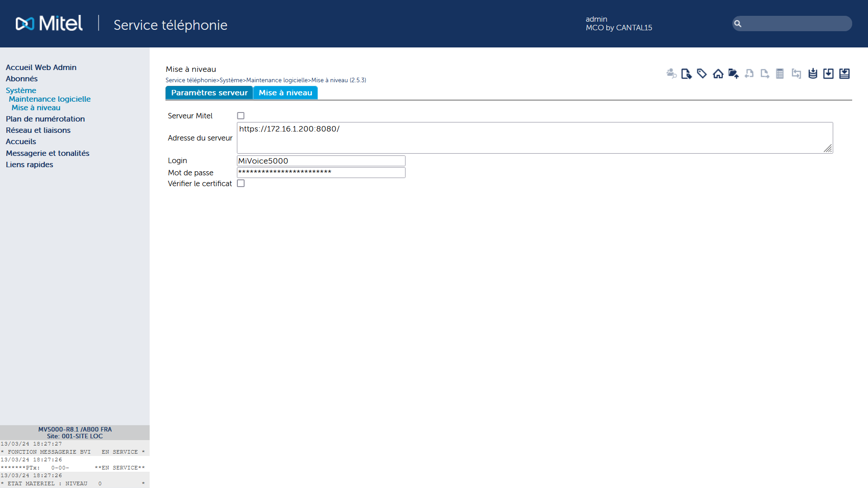Click the admin user label
The height and width of the screenshot is (488, 868).
(x=596, y=19)
